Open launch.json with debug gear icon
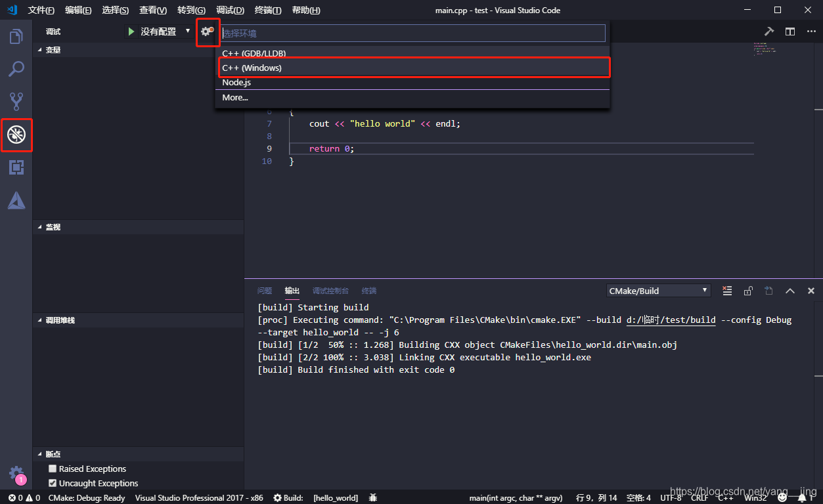This screenshot has height=504, width=823. click(207, 31)
